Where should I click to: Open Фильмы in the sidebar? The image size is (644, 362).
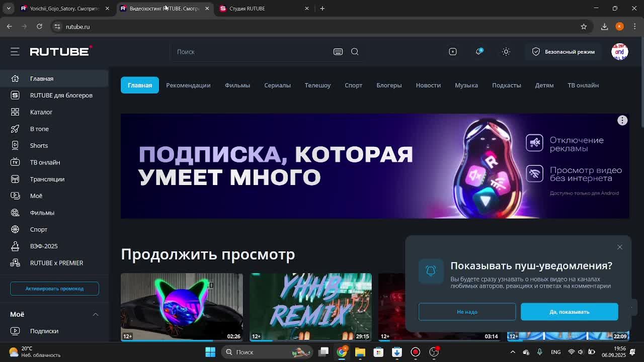pos(54,213)
